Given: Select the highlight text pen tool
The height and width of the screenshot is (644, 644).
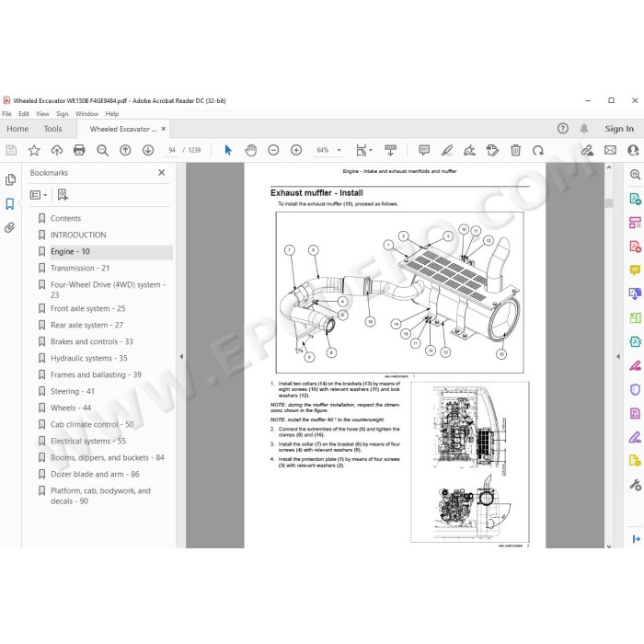Looking at the screenshot, I should pyautogui.click(x=447, y=150).
